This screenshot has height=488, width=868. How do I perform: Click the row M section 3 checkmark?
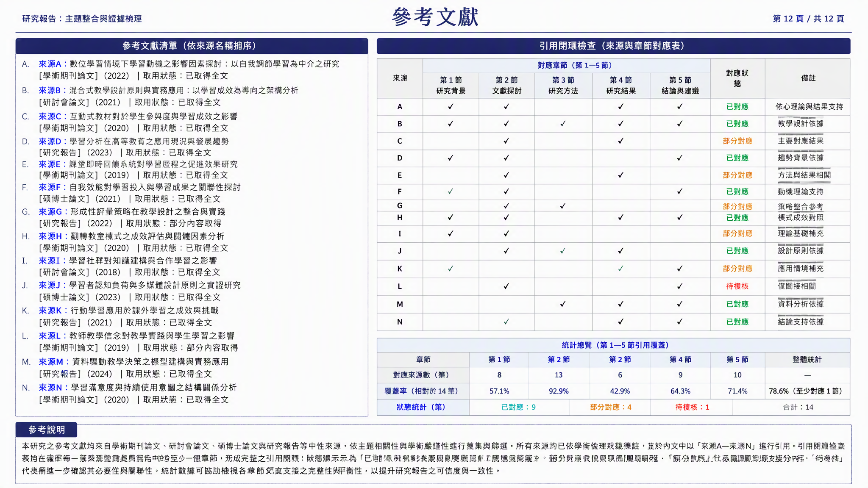pyautogui.click(x=563, y=304)
